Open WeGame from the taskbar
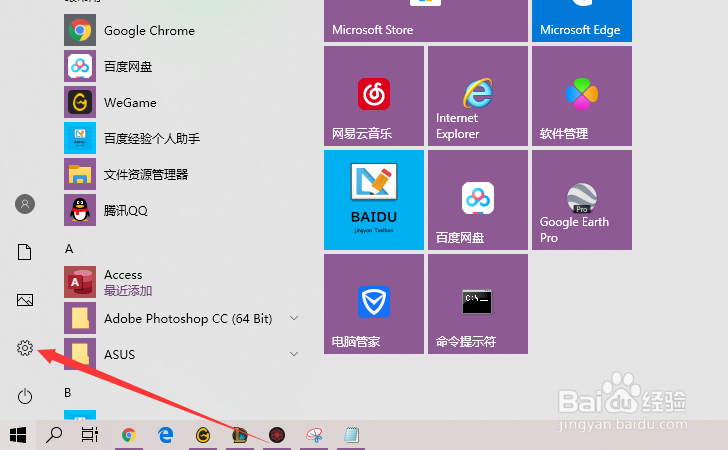Viewport: 728px width, 450px height. click(203, 435)
